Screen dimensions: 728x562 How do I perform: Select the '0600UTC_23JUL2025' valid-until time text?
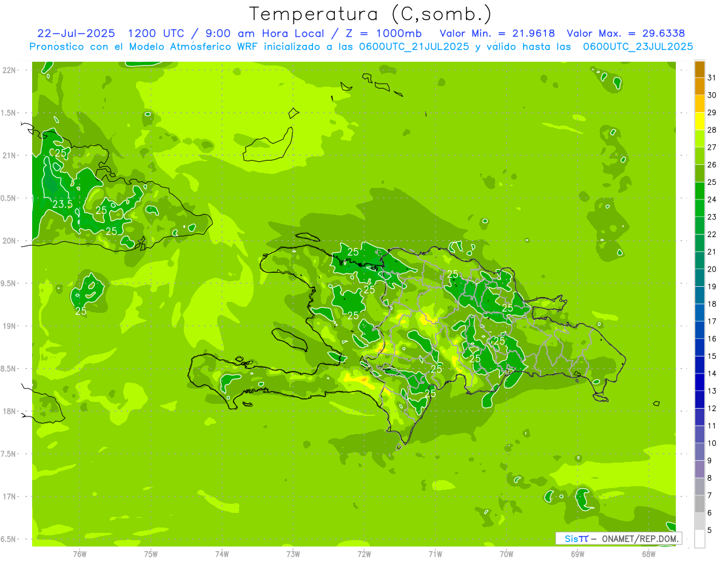pyautogui.click(x=638, y=47)
